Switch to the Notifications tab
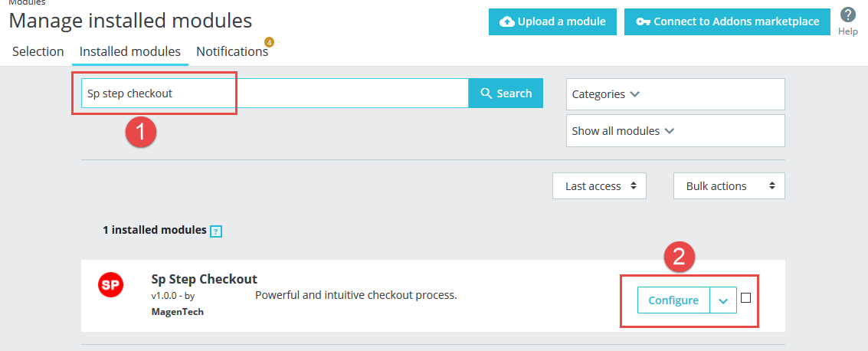868x351 pixels. tap(232, 51)
